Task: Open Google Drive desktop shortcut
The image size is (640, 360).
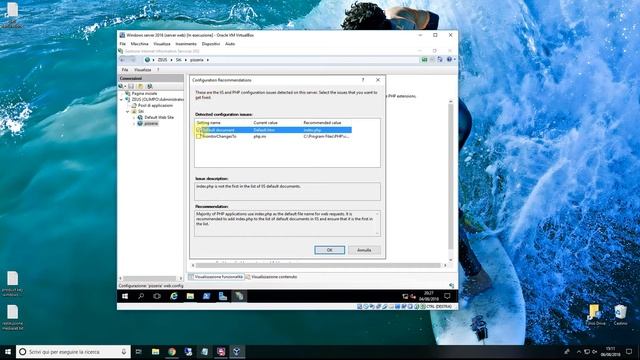Action: pos(595,315)
